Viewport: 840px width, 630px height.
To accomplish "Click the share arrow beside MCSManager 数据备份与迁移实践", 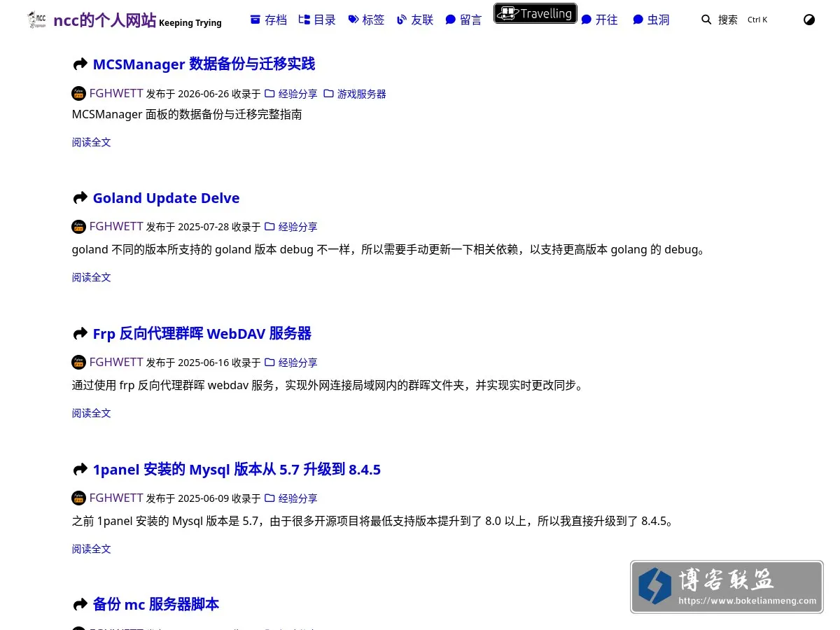I will [x=80, y=64].
